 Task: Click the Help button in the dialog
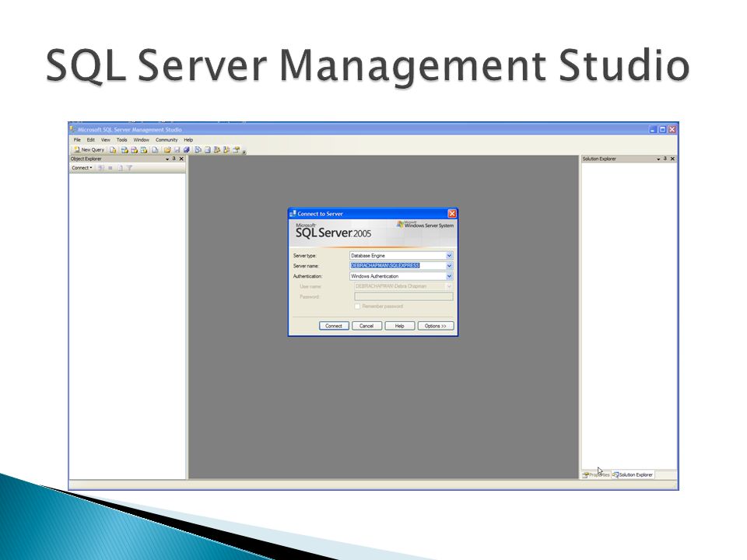pos(399,326)
